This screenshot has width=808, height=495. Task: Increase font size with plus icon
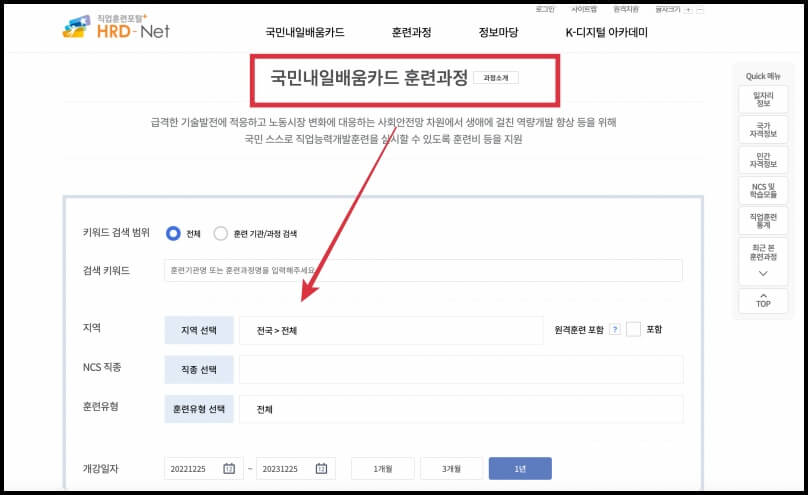[688, 10]
